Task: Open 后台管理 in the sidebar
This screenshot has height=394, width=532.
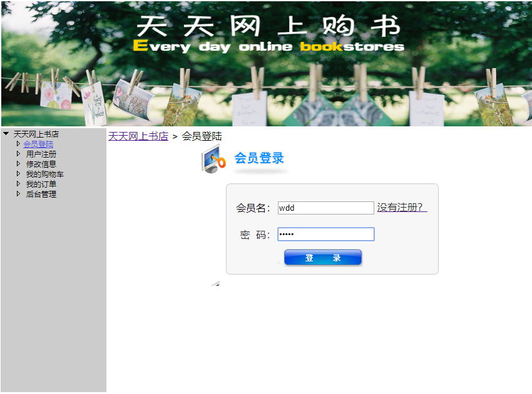Action: (41, 194)
